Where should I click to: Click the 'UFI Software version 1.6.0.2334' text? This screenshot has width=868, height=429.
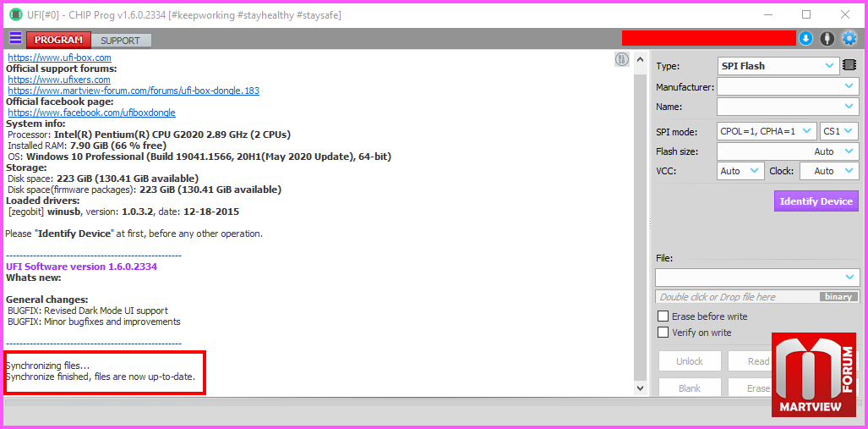tap(81, 267)
